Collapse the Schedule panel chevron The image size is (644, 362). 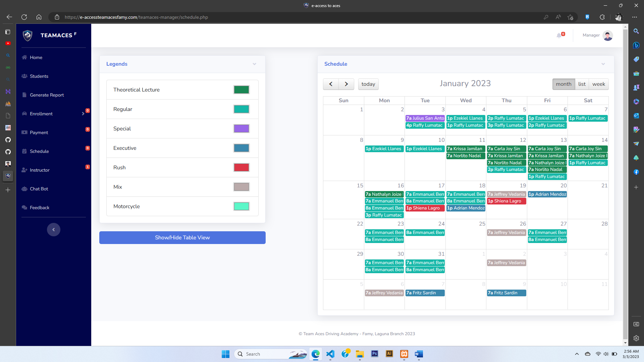coord(603,64)
